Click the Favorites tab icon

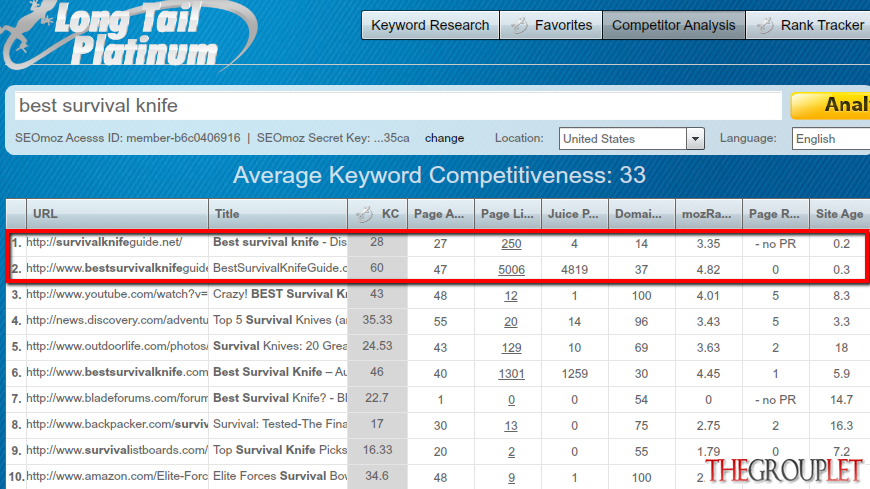519,26
